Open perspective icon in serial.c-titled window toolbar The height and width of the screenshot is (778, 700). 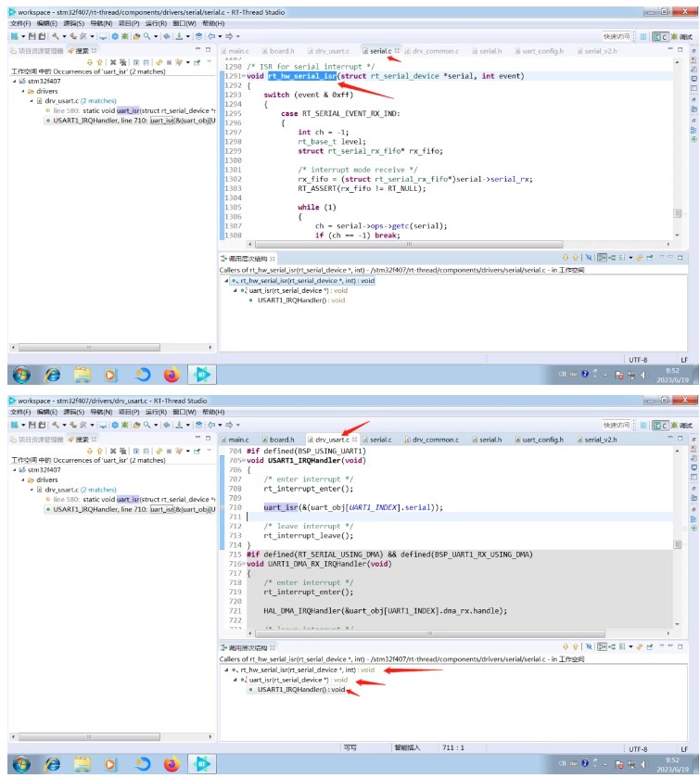point(643,36)
